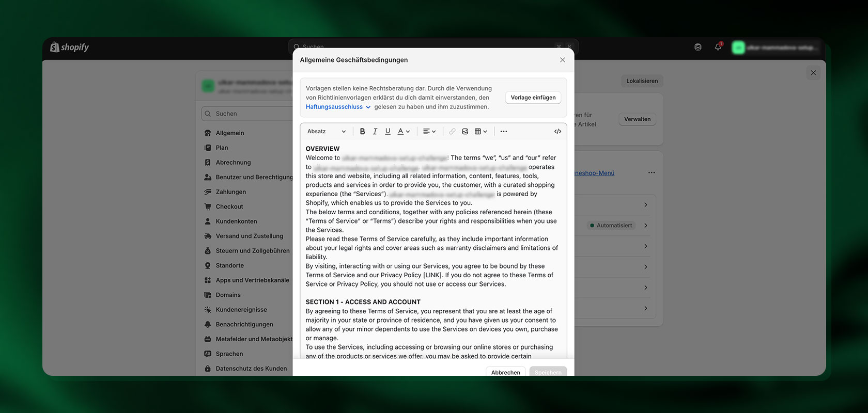Open Zahlungen in settings sidebar
This screenshot has height=413, width=868.
pyautogui.click(x=230, y=192)
